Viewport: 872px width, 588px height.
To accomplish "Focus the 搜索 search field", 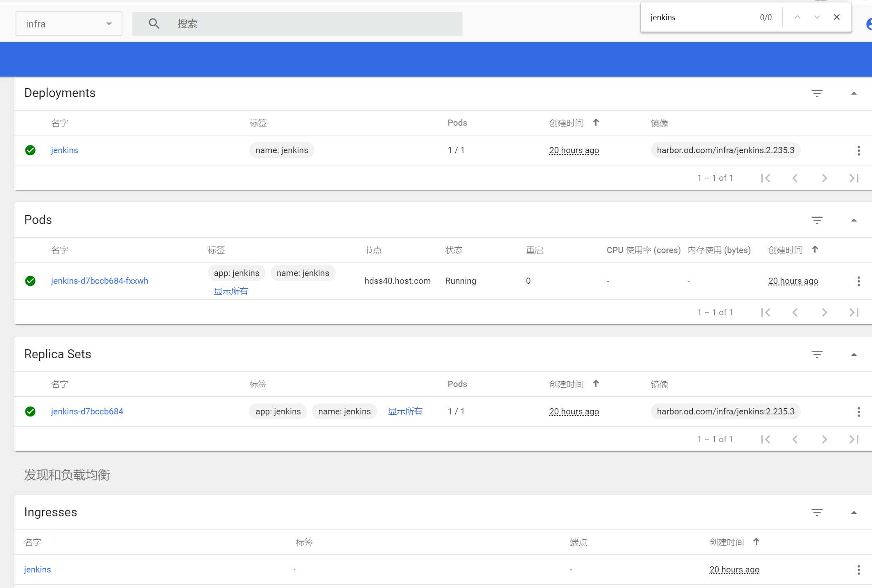I will click(297, 24).
